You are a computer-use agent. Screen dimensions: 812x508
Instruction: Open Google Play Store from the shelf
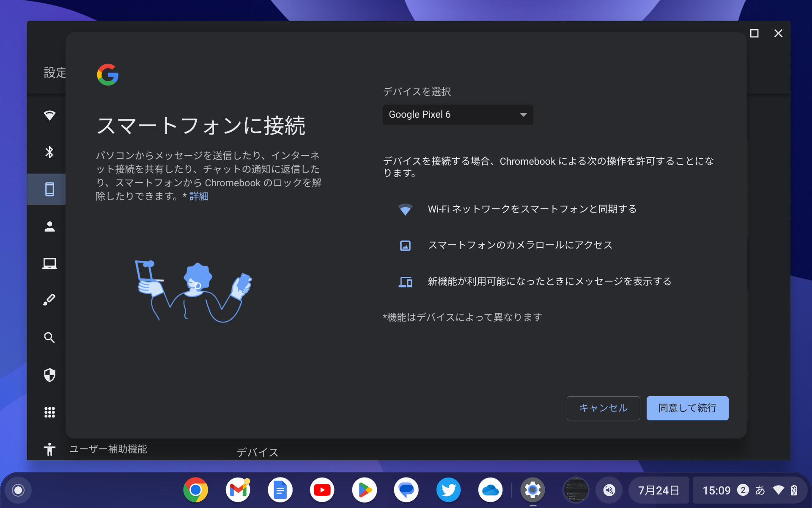point(364,490)
